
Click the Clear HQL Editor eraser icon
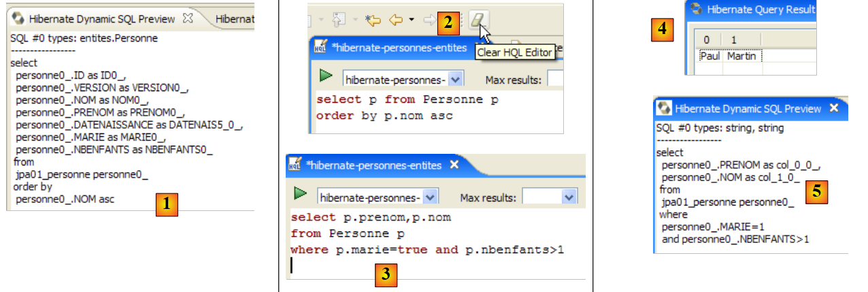[x=478, y=21]
